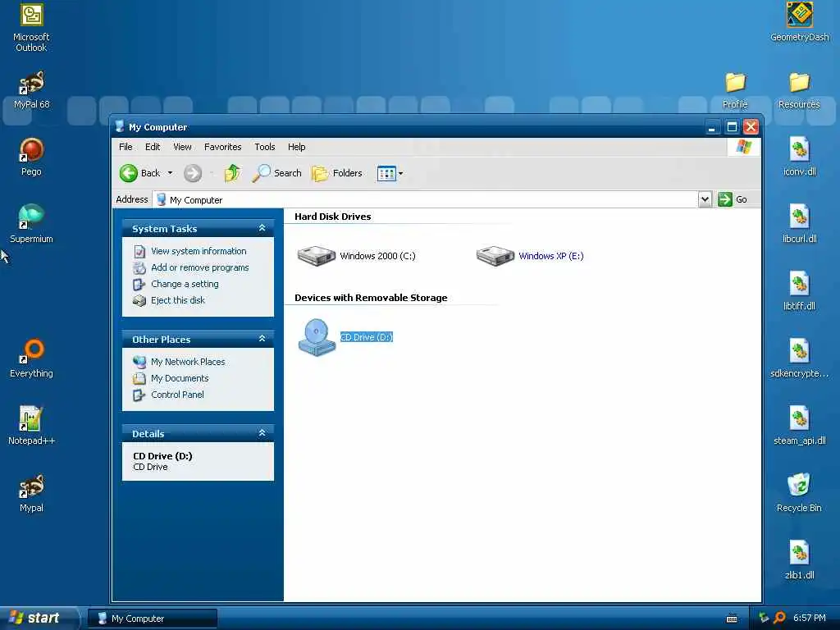Image resolution: width=840 pixels, height=630 pixels.
Task: Select the Pego desktop shortcut
Action: [x=31, y=157]
